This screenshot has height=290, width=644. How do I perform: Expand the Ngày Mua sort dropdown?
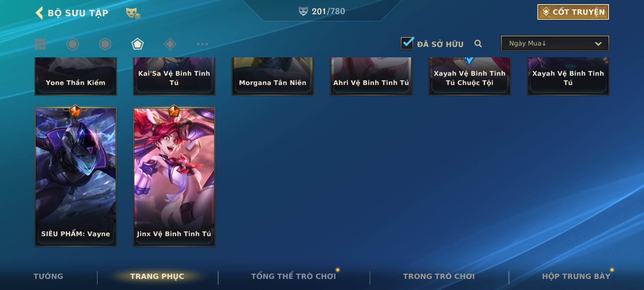(555, 43)
